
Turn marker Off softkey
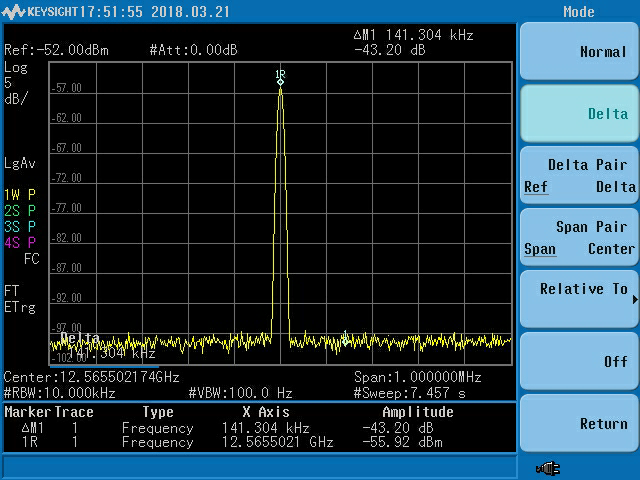pyautogui.click(x=579, y=362)
